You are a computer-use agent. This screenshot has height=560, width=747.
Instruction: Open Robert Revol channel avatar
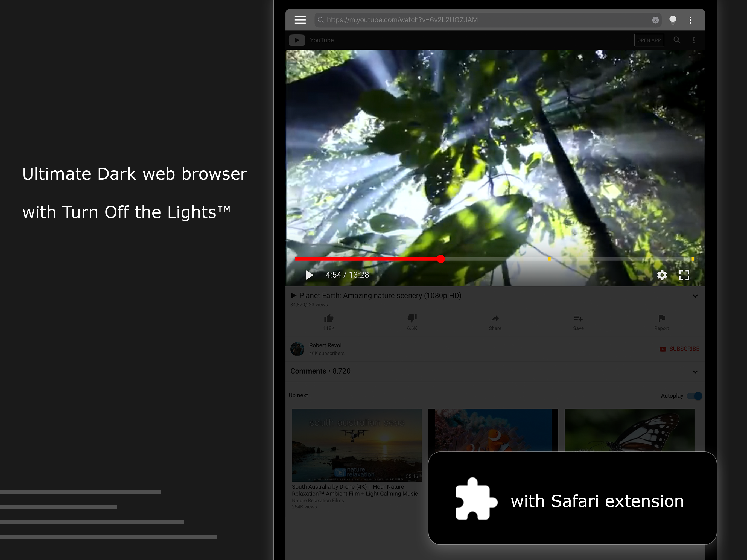297,349
